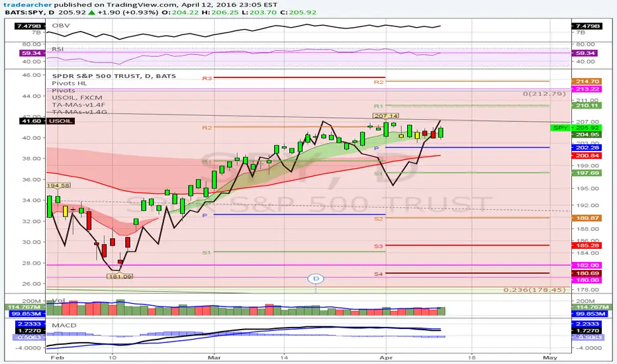Click the Apr date on time axis
The width and height of the screenshot is (617, 364).
pyautogui.click(x=387, y=357)
